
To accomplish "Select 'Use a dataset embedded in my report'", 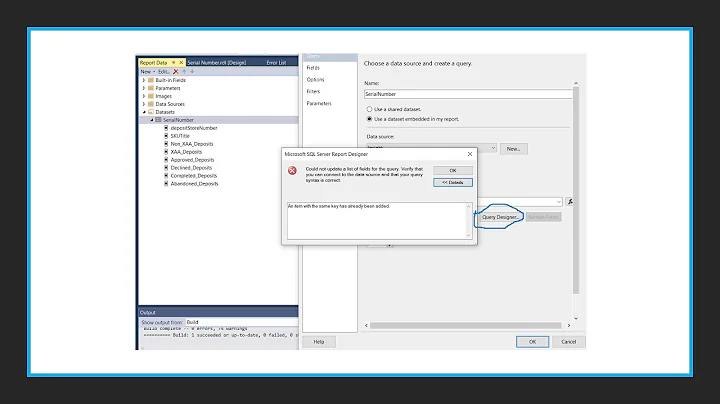I will pos(370,118).
